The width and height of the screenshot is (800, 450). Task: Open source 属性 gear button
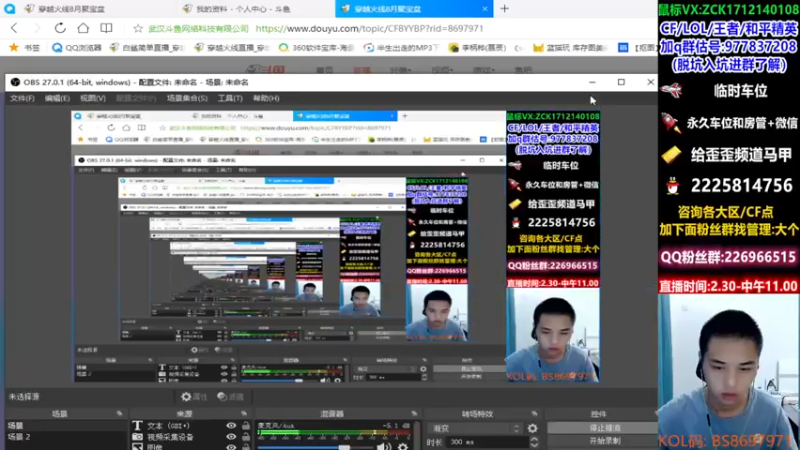[x=194, y=396]
